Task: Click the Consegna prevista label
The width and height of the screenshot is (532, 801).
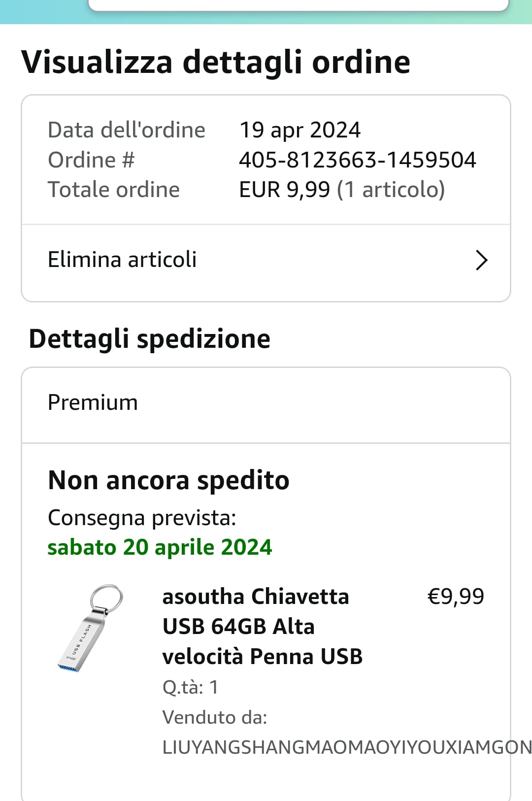Action: [142, 518]
